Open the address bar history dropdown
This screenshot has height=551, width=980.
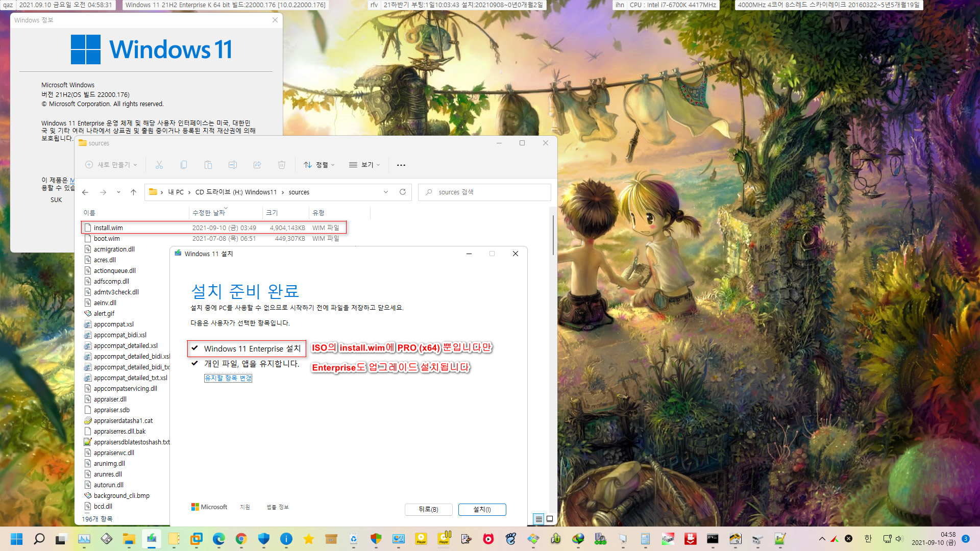pos(386,192)
